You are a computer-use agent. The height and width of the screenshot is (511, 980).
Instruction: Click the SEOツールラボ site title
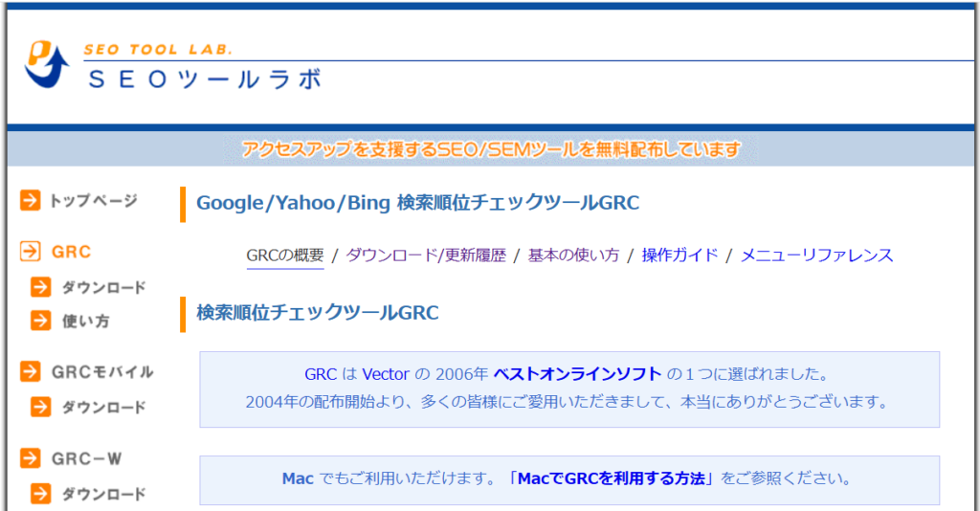coord(205,80)
